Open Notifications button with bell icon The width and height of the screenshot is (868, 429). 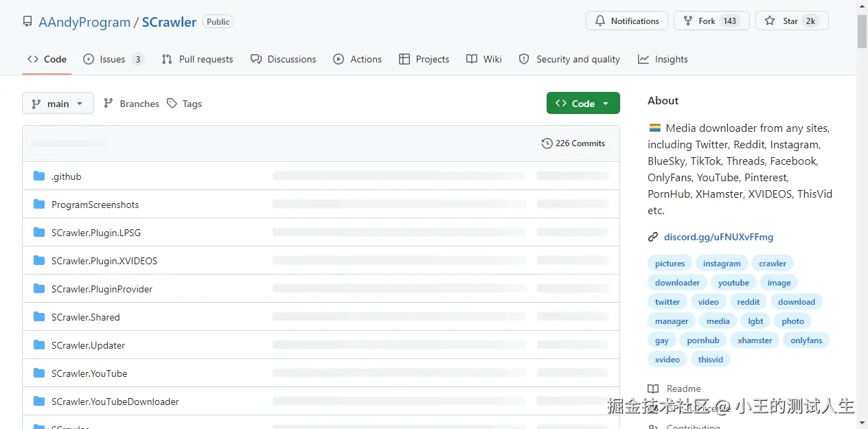(x=627, y=21)
